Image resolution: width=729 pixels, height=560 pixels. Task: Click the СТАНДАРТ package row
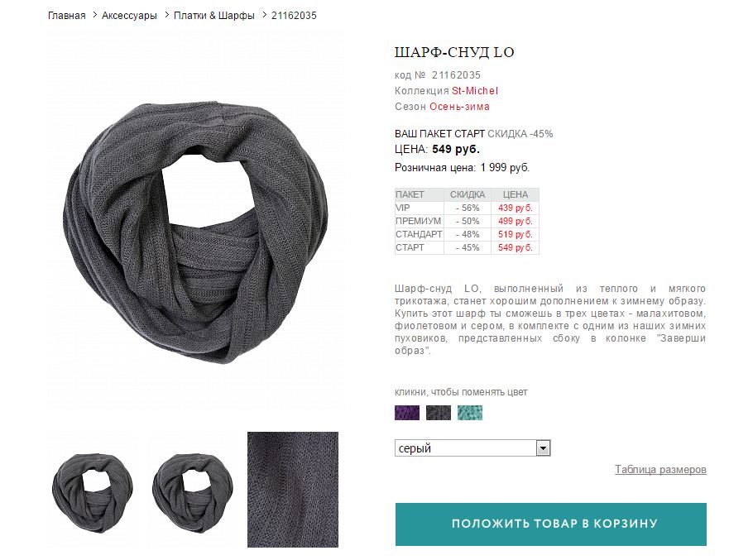[467, 234]
